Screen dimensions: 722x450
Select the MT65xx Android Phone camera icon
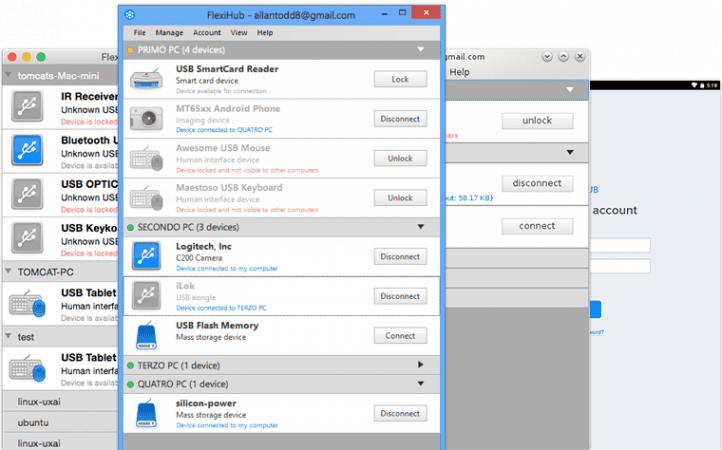pyautogui.click(x=146, y=118)
